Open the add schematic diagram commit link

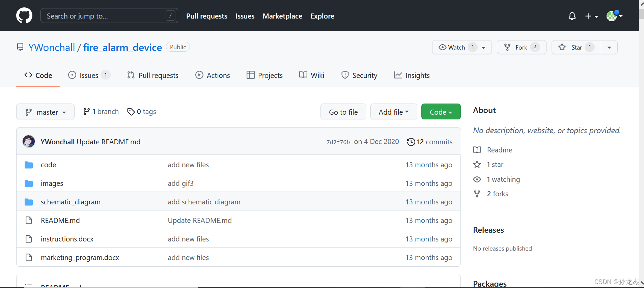coord(204,202)
